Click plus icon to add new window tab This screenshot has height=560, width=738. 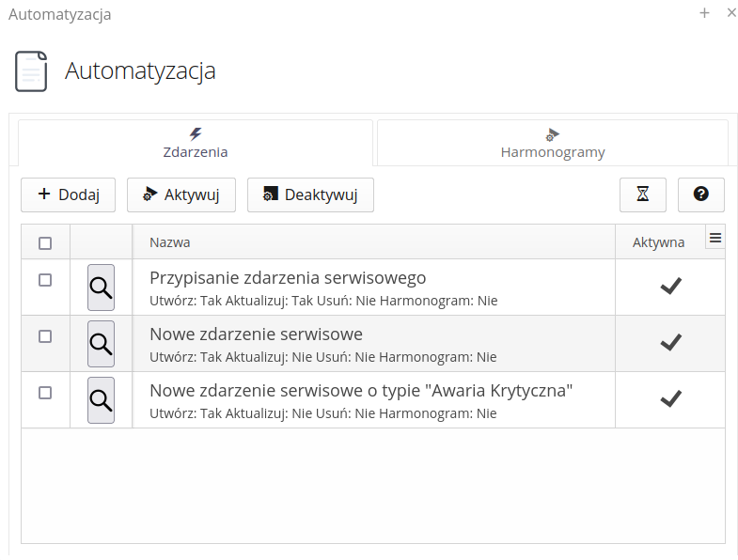pos(704,13)
